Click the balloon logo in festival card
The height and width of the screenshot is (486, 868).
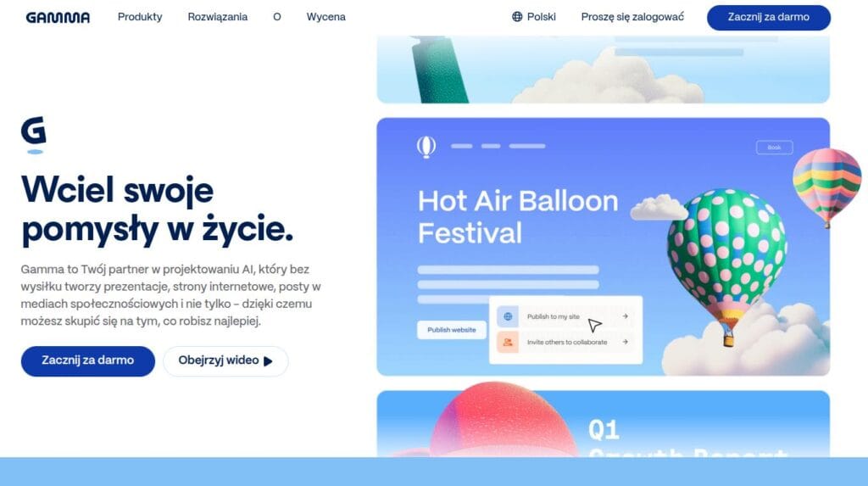point(426,147)
